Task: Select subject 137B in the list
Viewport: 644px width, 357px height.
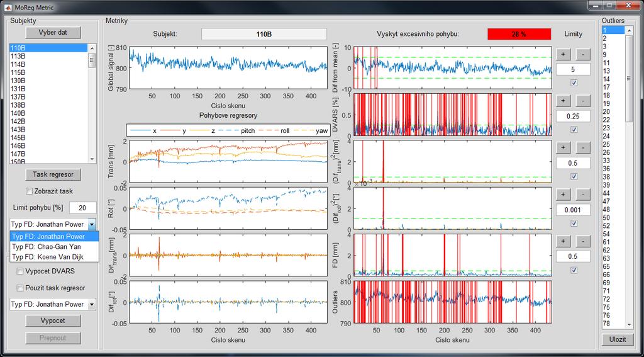Action: 49,97
